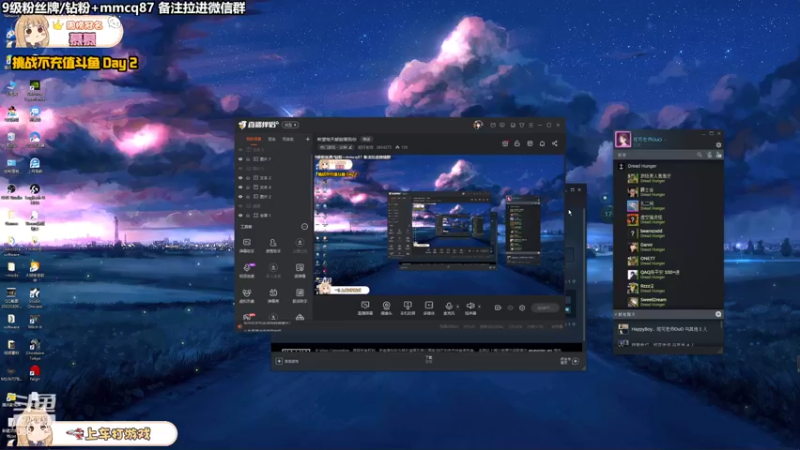Open the OBS Studio desktop shortcut
The width and height of the screenshot is (800, 450).
(11, 192)
